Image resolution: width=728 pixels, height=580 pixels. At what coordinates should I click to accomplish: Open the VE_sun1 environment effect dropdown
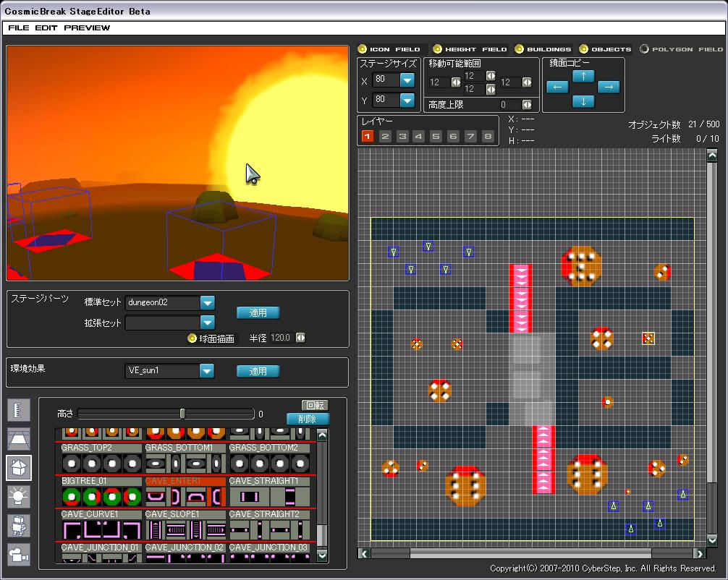207,371
